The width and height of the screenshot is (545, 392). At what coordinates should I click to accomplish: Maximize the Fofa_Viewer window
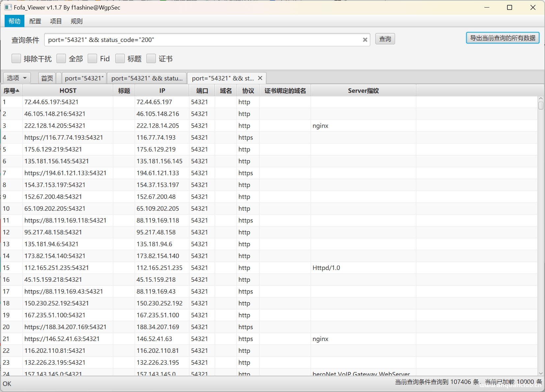pyautogui.click(x=509, y=7)
